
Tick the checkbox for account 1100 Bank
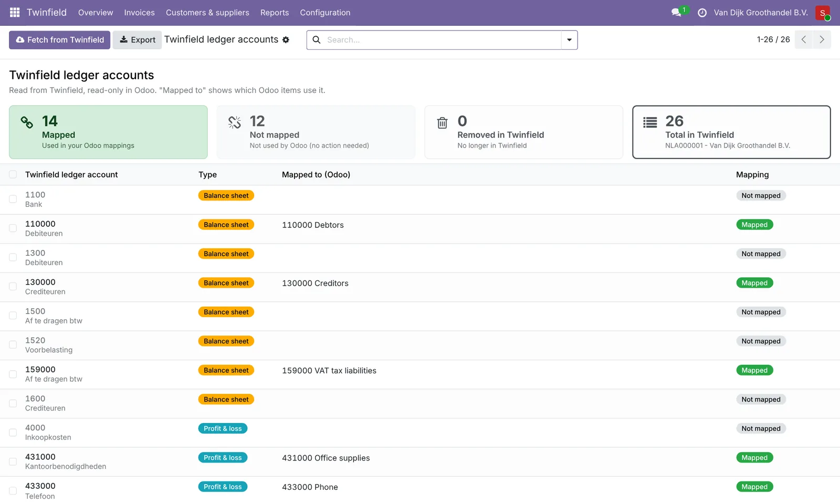coord(13,199)
